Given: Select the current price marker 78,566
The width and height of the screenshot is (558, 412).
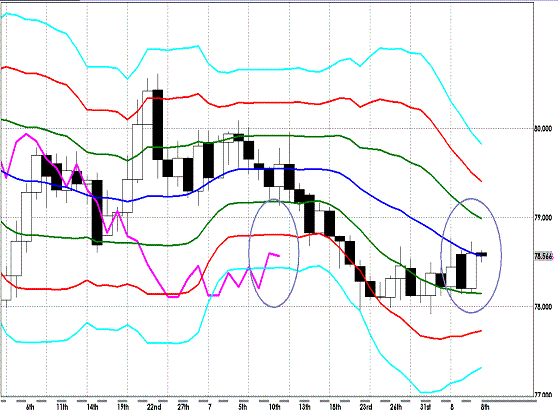Looking at the screenshot, I should tap(544, 256).
